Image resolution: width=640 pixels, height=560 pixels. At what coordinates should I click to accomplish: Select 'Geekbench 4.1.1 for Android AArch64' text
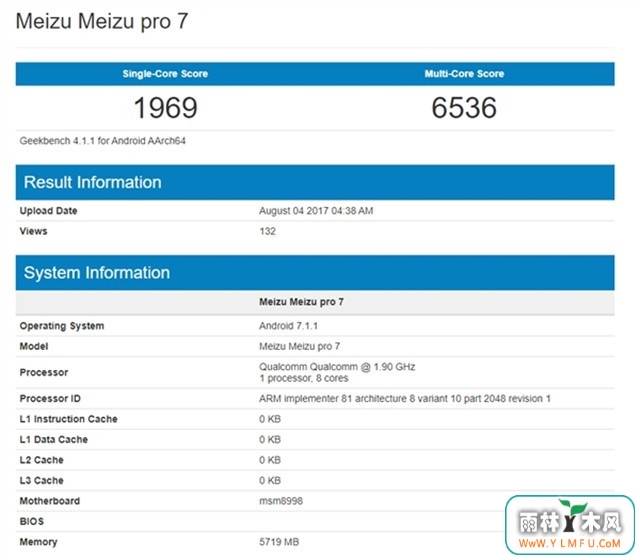(102, 141)
